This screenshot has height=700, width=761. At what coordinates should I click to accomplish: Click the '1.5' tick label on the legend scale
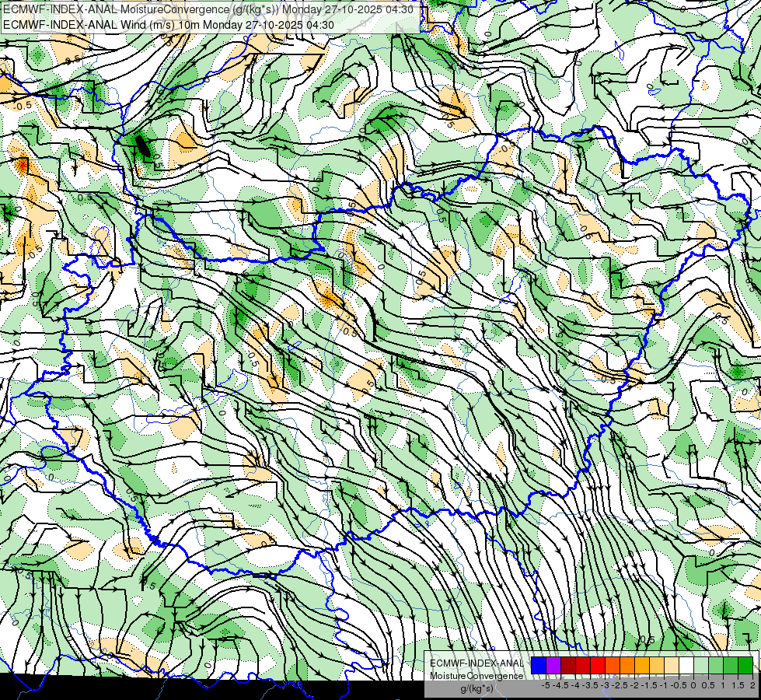pyautogui.click(x=738, y=685)
